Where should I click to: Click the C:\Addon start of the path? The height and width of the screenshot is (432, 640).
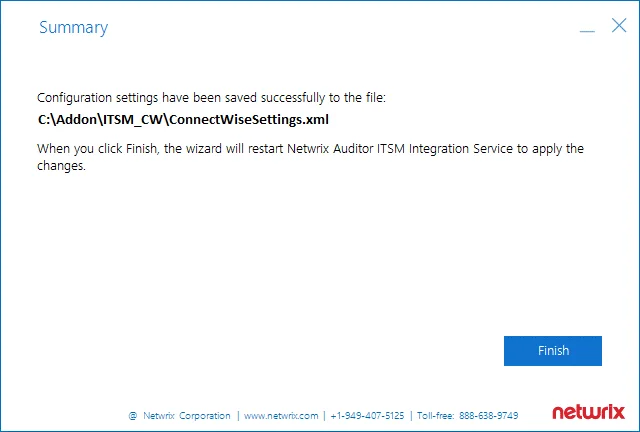click(x=67, y=119)
